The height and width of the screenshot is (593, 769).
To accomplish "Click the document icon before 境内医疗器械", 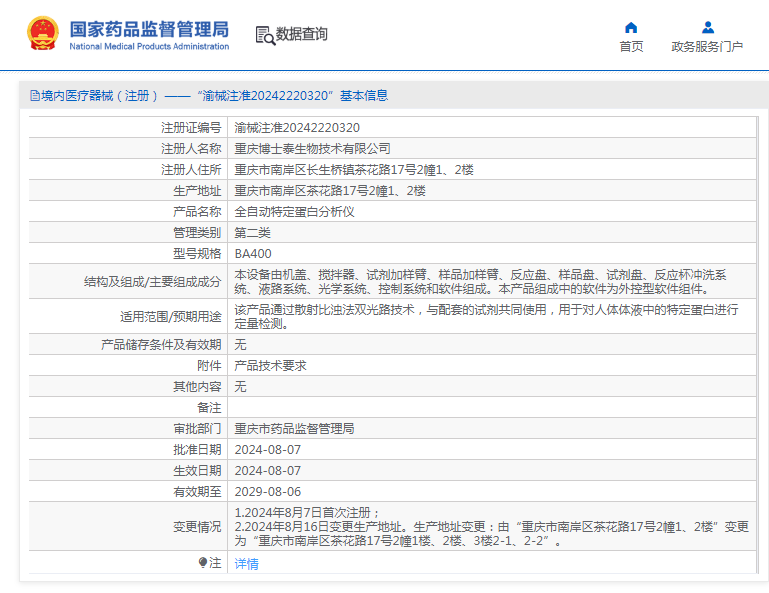I will point(34,96).
